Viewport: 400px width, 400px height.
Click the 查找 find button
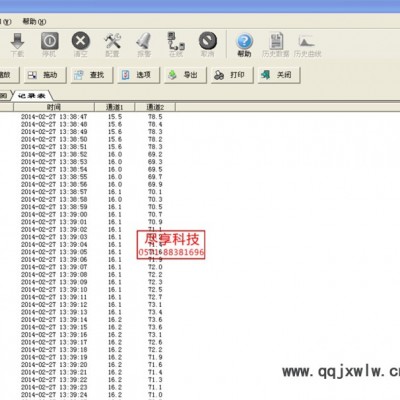click(92, 75)
